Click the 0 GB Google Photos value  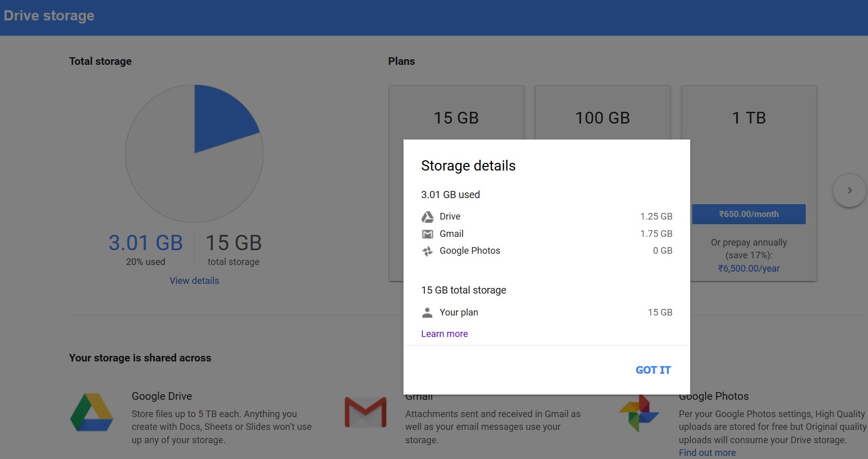[x=663, y=251]
